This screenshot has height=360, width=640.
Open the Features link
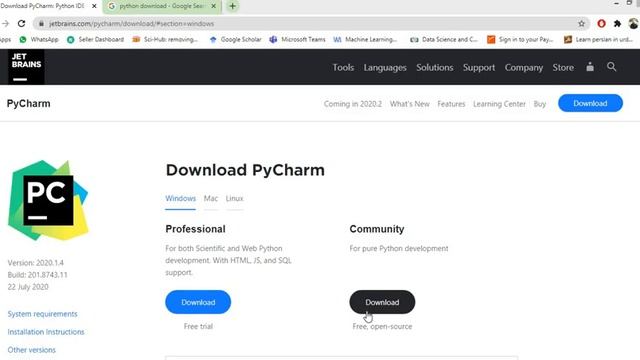click(451, 104)
